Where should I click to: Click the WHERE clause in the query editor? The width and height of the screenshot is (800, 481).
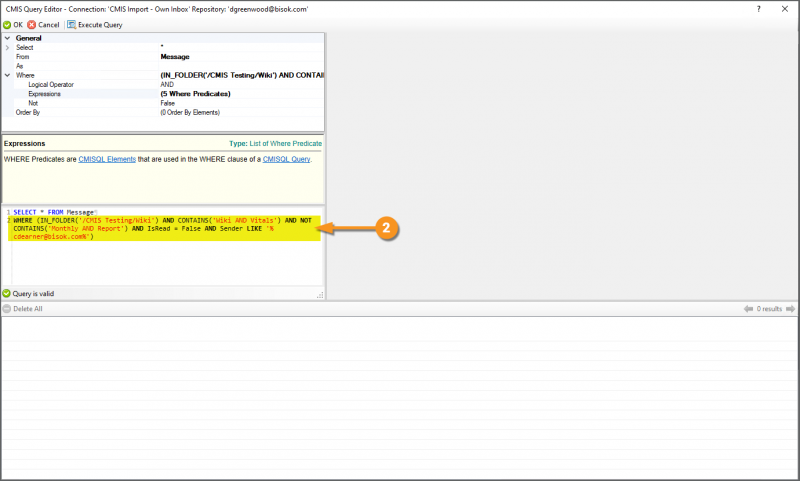pyautogui.click(x=163, y=229)
